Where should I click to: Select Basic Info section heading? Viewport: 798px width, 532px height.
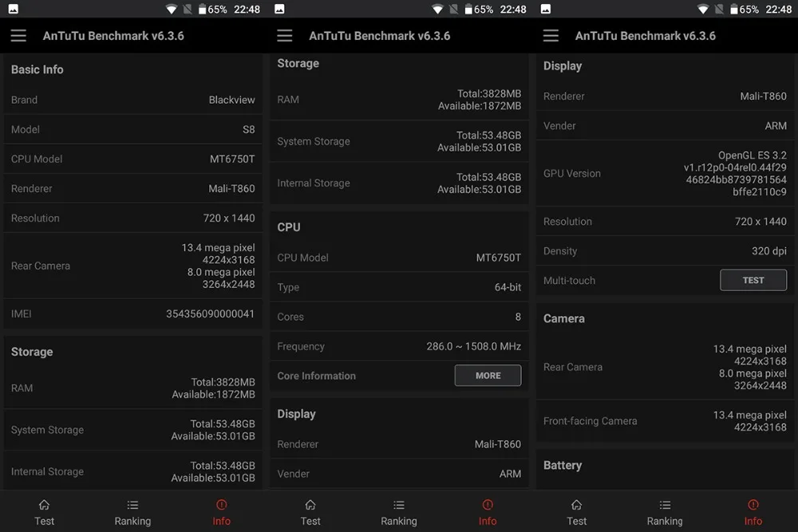coord(38,69)
